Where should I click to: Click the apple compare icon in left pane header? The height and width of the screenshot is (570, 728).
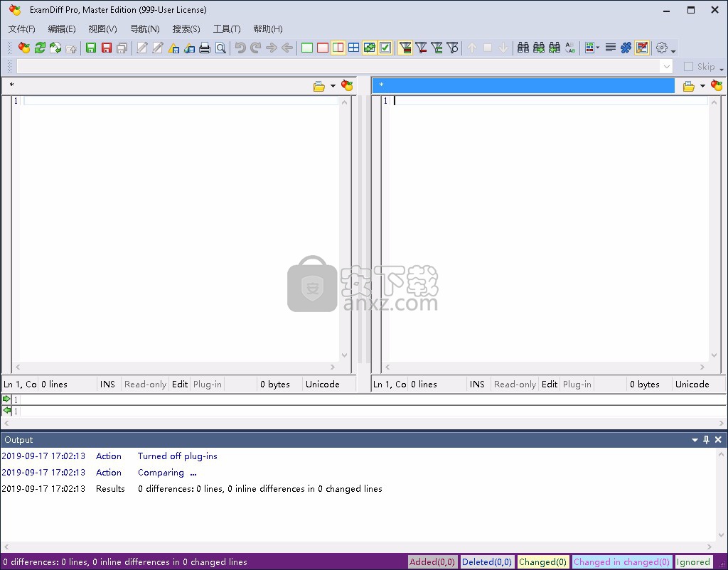pyautogui.click(x=347, y=85)
